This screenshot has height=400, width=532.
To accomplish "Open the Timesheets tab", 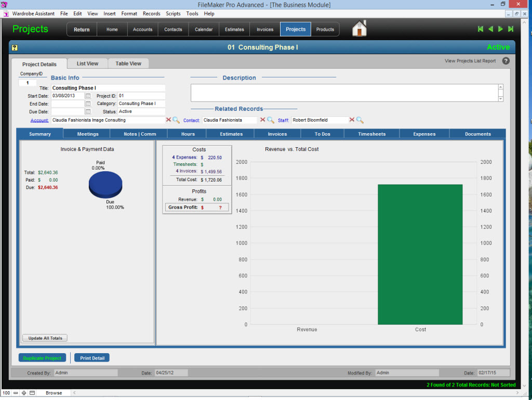I will pyautogui.click(x=372, y=134).
